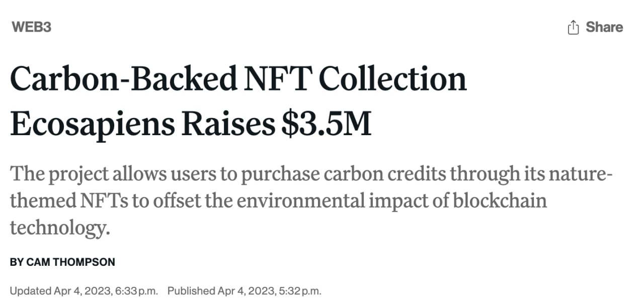Open the WEB3 category link
The image size is (644, 308).
click(31, 27)
